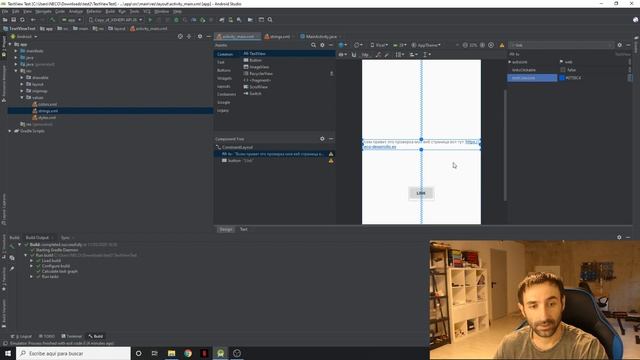
Task: Open the AppTheme dropdown in the design toolbar
Action: [x=426, y=45]
